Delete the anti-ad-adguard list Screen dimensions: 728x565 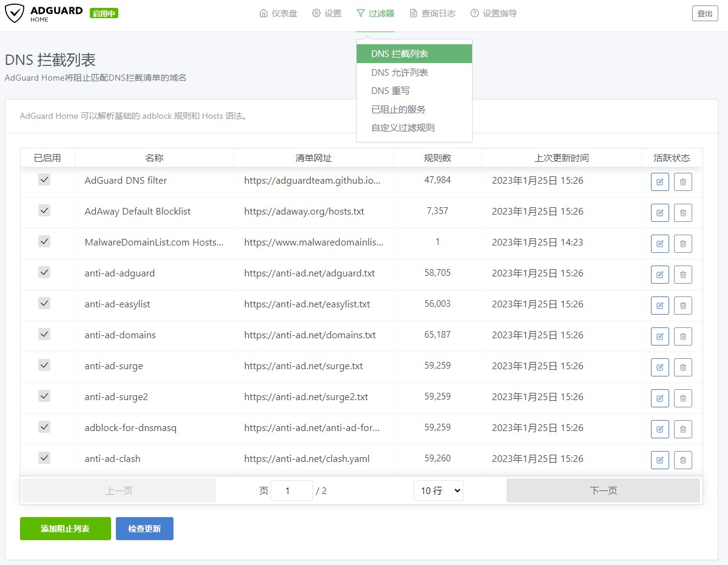click(683, 275)
